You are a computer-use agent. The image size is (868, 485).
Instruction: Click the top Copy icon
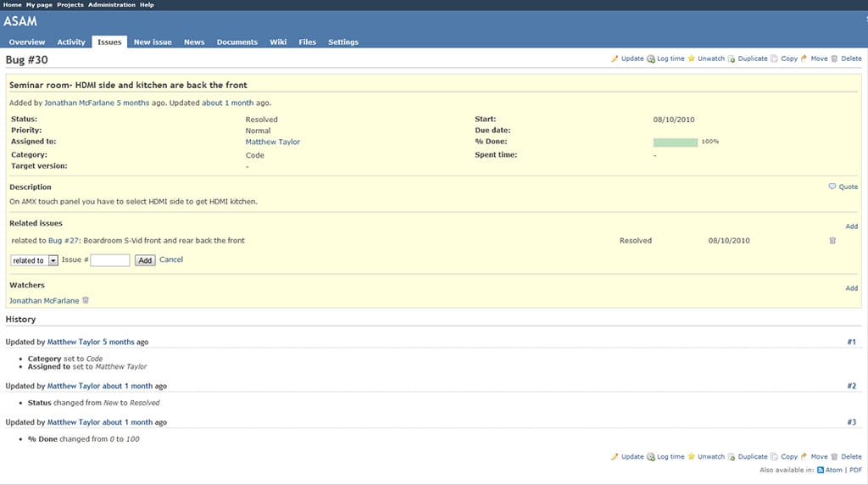pyautogui.click(x=775, y=59)
